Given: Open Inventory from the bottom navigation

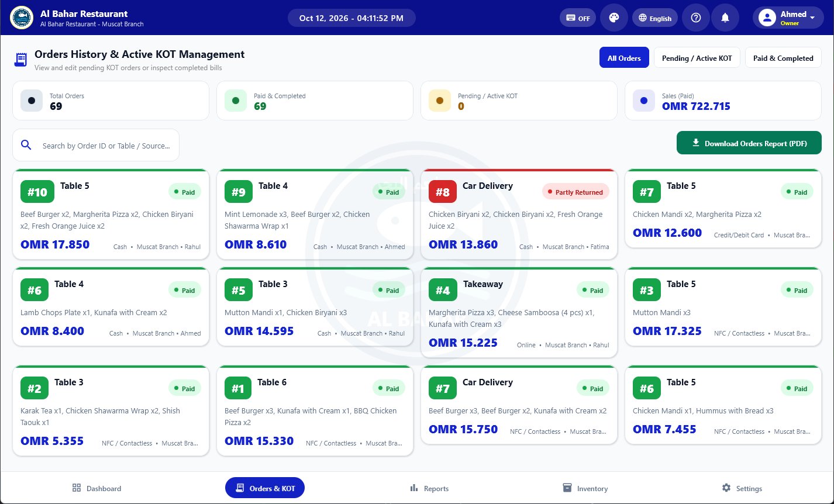Looking at the screenshot, I should 585,488.
